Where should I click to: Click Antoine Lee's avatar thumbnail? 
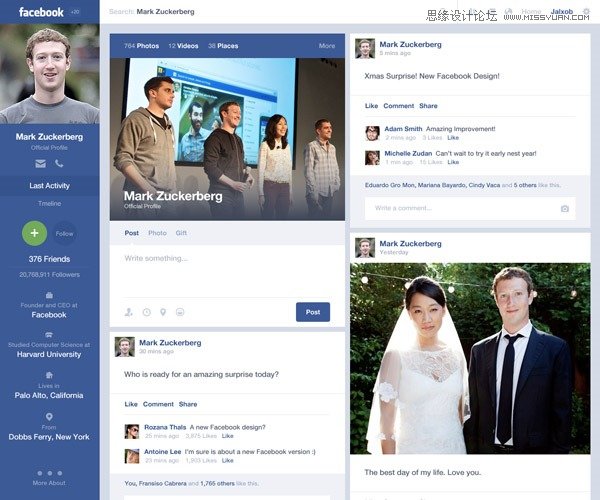(x=132, y=456)
